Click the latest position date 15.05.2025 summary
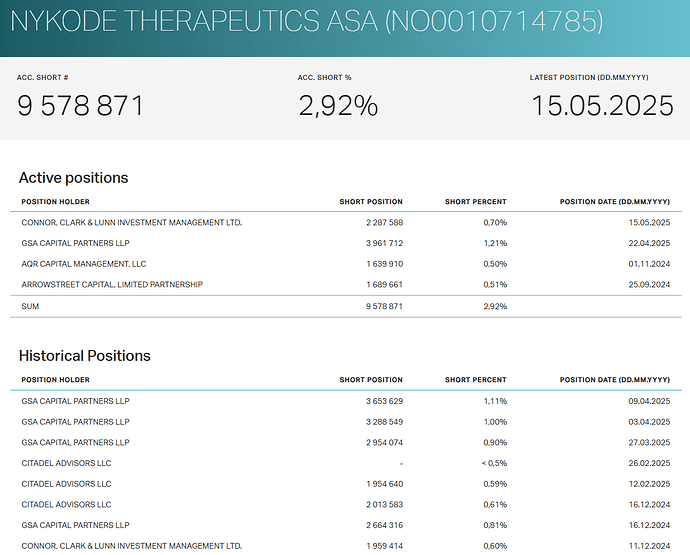Viewport: 690px width, 555px height. pyautogui.click(x=602, y=106)
